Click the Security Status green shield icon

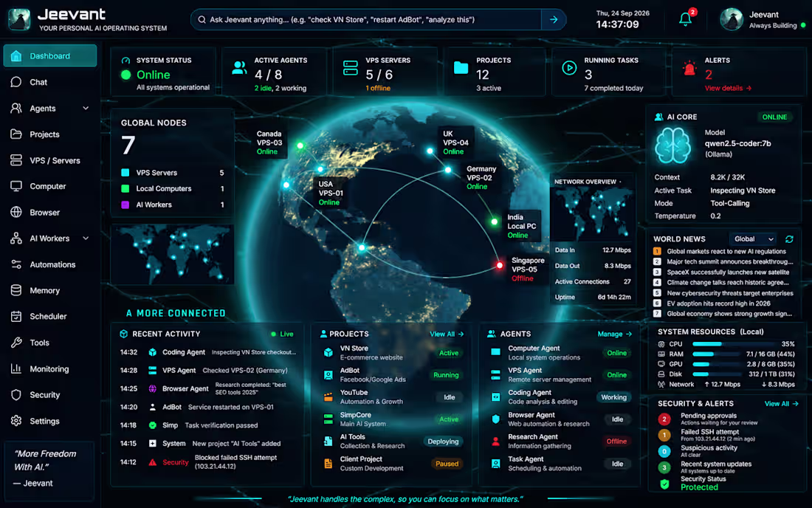pos(664,484)
